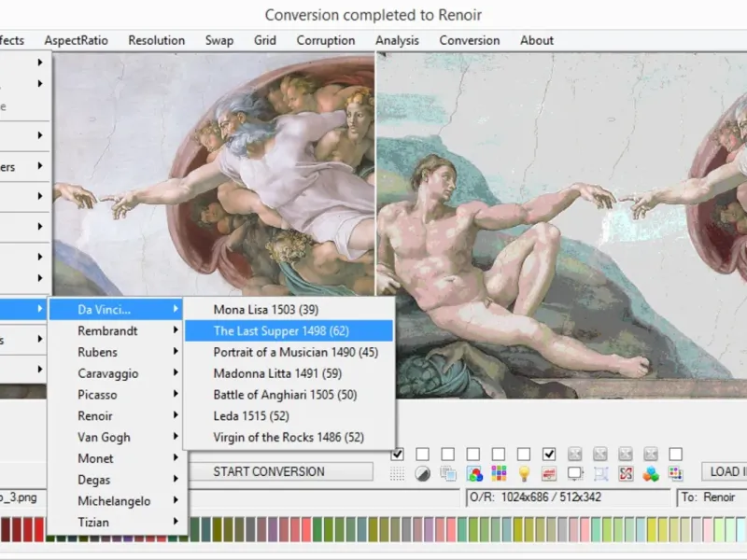Click the colorful grid squares icon
The image size is (747, 560).
click(x=499, y=473)
